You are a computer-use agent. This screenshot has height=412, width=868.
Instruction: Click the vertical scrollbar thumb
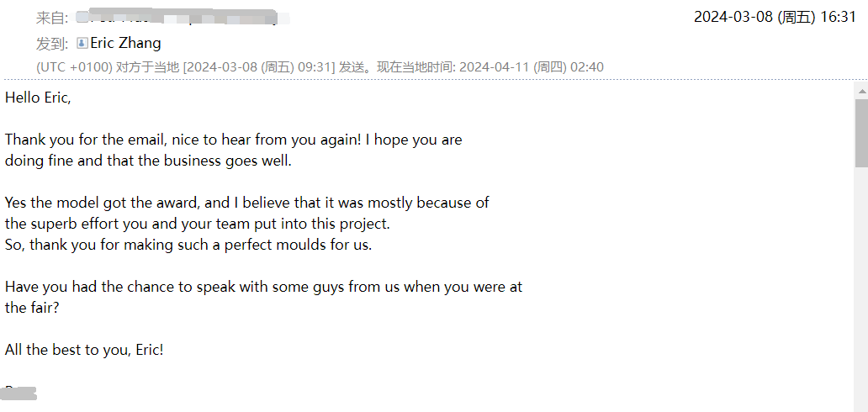pos(861,133)
